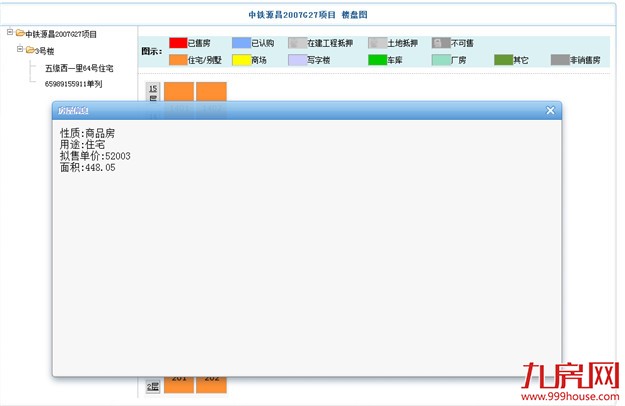The width and height of the screenshot is (625, 406).
Task: Click the 拟售单价:52003 text line
Action: tap(95, 156)
